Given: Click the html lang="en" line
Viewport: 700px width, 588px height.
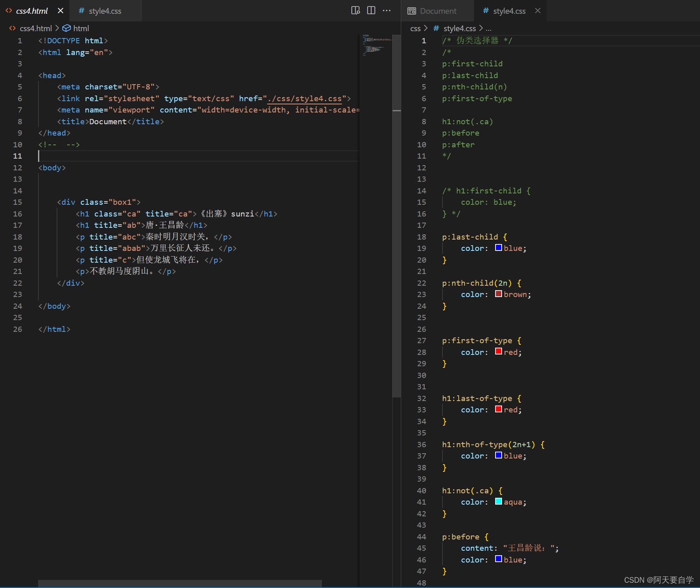Looking at the screenshot, I should (75, 52).
